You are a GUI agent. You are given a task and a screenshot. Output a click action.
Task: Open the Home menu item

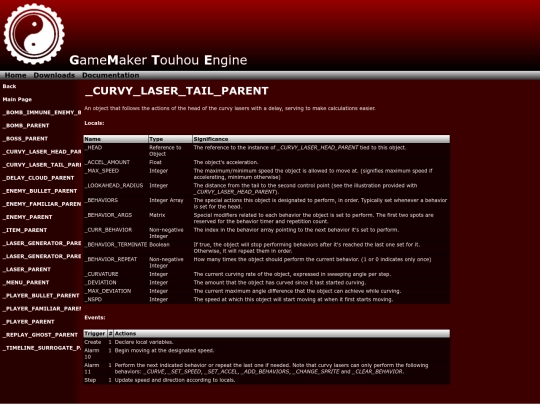pyautogui.click(x=15, y=75)
